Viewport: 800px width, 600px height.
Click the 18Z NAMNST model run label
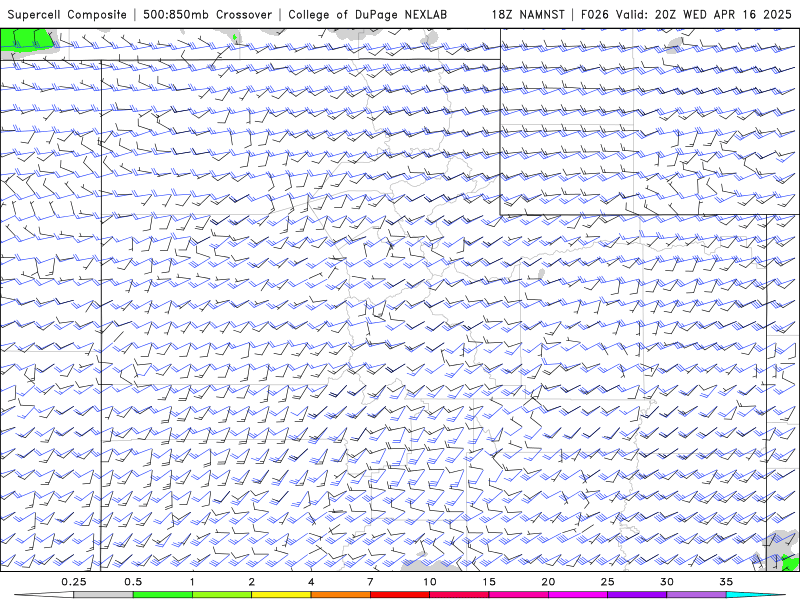[528, 14]
